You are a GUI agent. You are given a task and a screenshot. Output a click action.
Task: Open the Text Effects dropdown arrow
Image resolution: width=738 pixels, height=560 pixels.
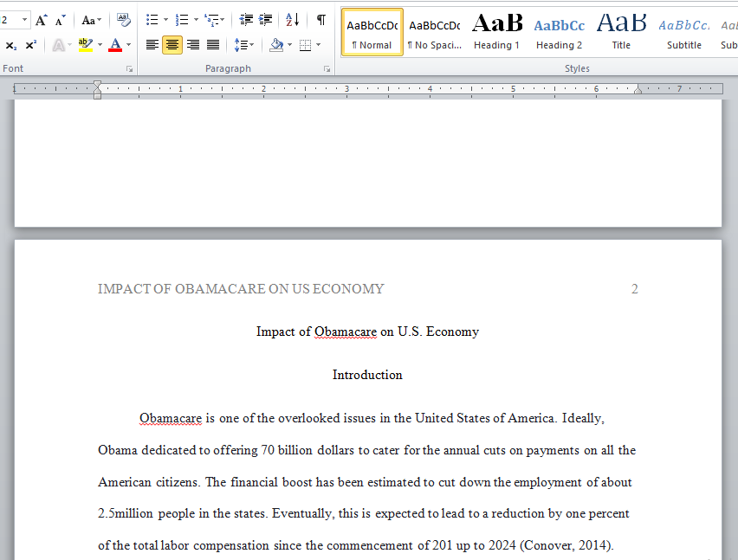(x=70, y=45)
